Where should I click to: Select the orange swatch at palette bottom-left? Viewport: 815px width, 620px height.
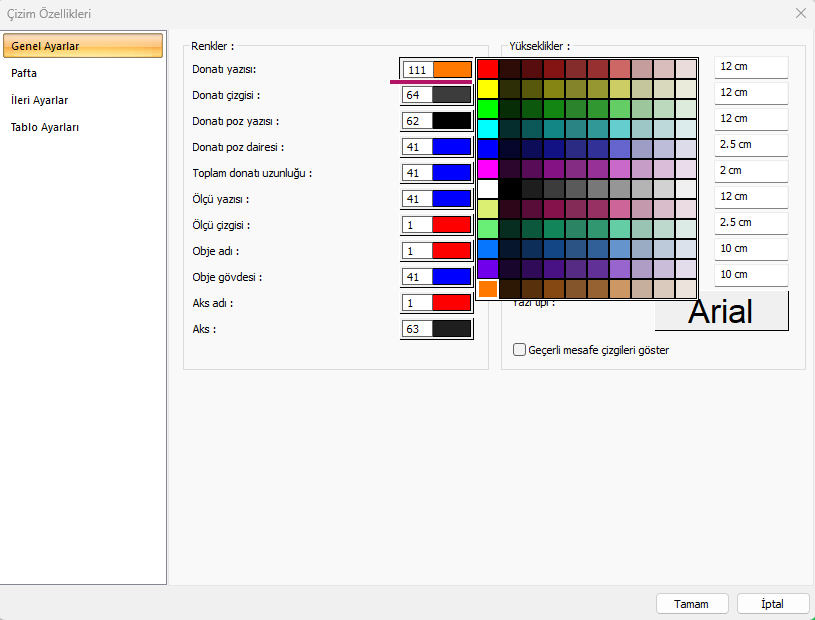[x=488, y=289]
